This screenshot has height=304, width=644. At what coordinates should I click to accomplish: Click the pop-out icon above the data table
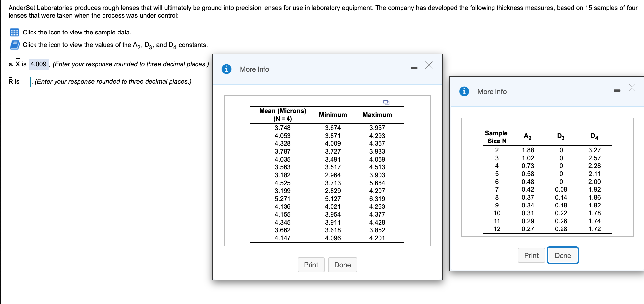[386, 102]
